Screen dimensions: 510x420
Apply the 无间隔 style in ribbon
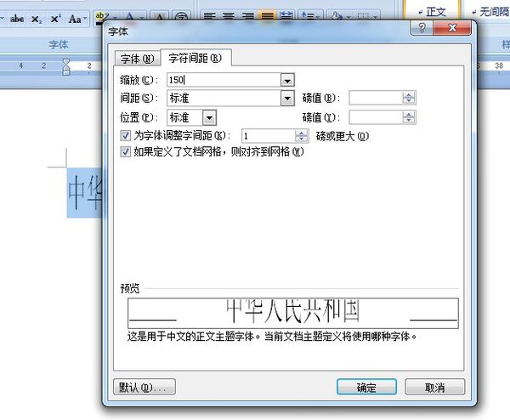tap(488, 12)
